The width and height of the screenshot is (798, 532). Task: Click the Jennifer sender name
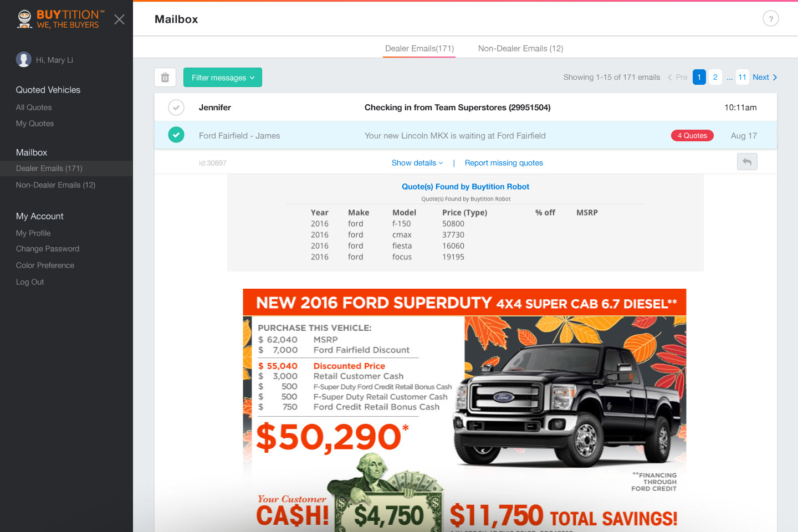pos(215,108)
